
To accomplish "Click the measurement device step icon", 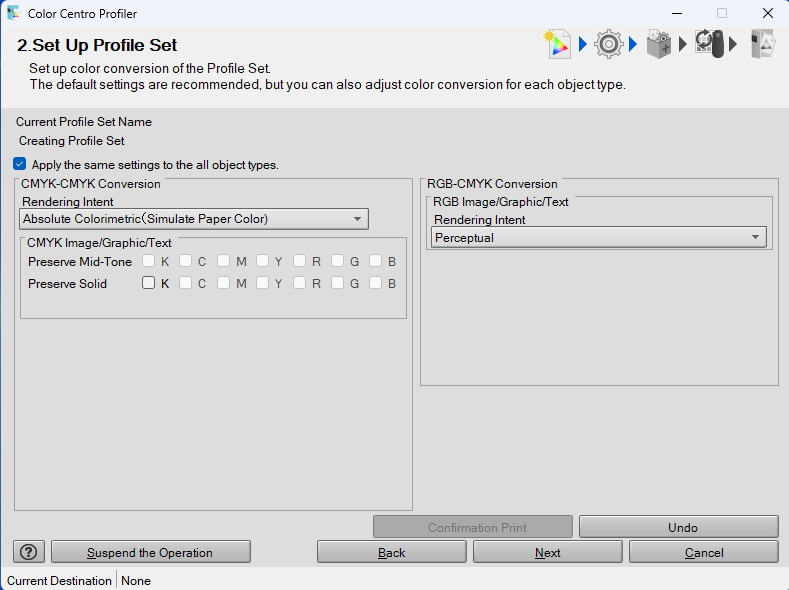I will 709,44.
